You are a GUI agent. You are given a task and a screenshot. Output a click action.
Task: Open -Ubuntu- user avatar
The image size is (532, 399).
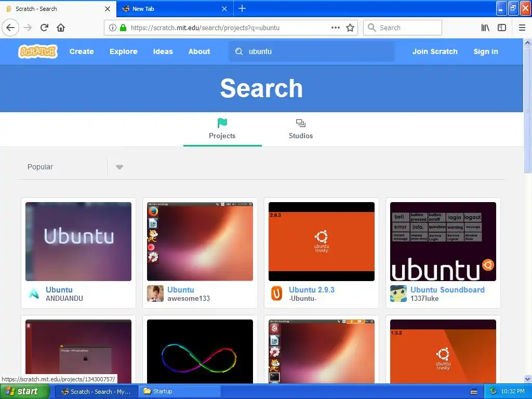(277, 294)
